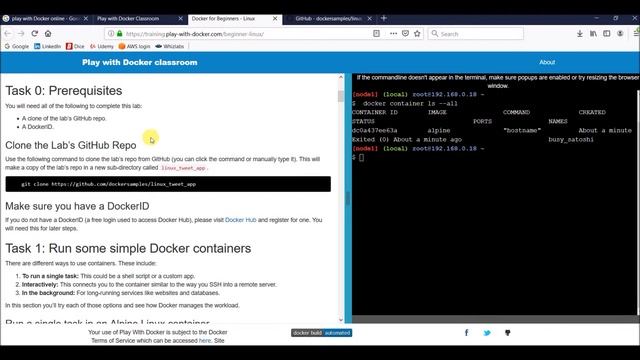Image resolution: width=640 pixels, height=360 pixels.
Task: Go forward using the browser forward arrow
Action: (x=21, y=34)
